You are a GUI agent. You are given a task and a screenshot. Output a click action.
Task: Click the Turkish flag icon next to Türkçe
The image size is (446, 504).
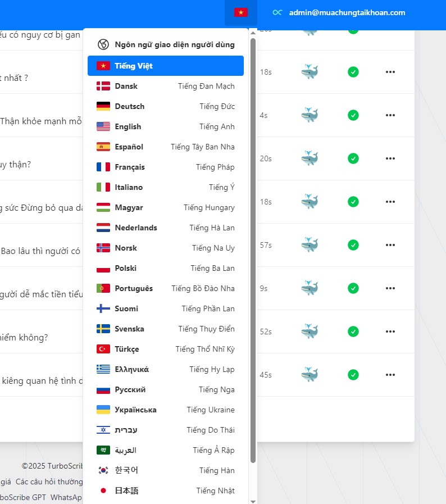click(103, 349)
